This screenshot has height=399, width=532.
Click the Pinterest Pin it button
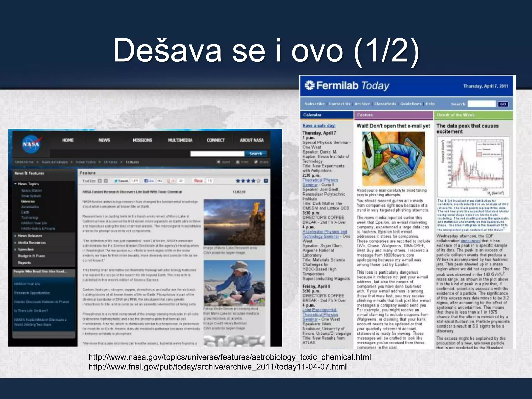click(198, 181)
